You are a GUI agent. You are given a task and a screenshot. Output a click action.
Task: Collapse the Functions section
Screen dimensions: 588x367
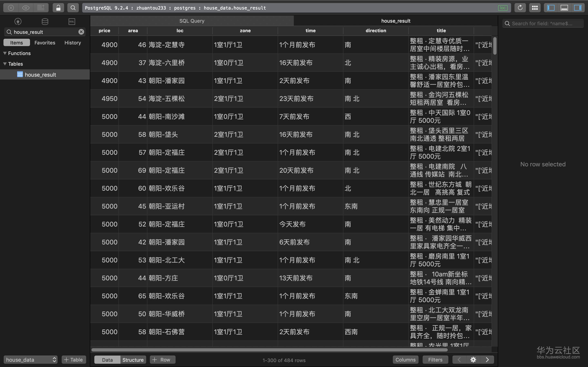(4, 53)
